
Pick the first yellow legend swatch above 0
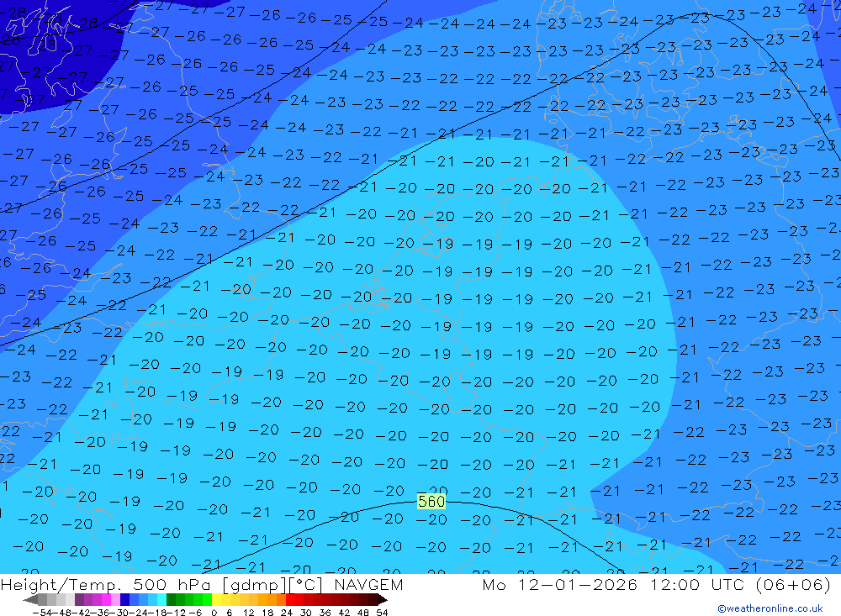coord(217,599)
